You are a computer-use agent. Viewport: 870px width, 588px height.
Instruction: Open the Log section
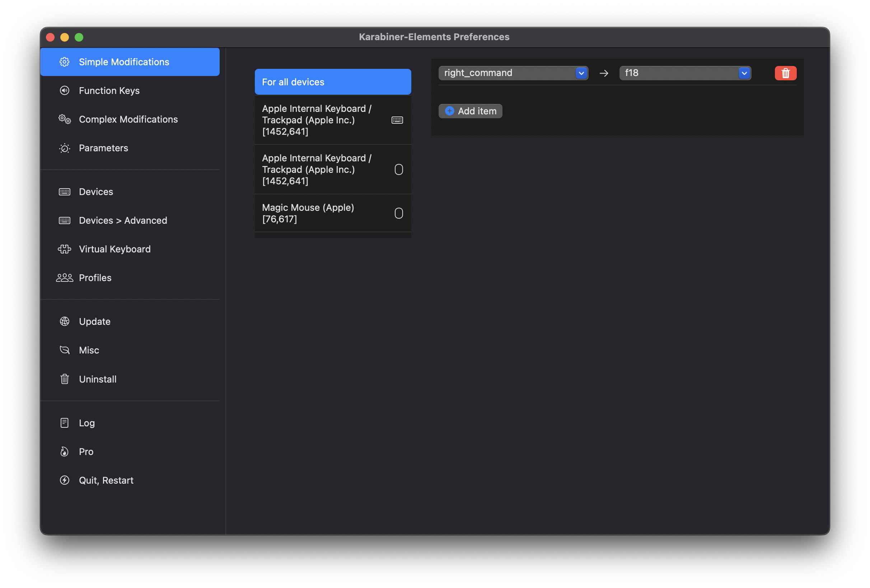[x=86, y=423]
